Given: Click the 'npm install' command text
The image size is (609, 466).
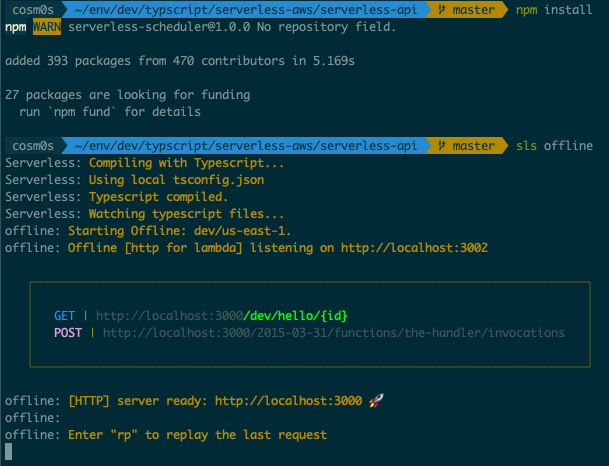Looking at the screenshot, I should (x=554, y=9).
